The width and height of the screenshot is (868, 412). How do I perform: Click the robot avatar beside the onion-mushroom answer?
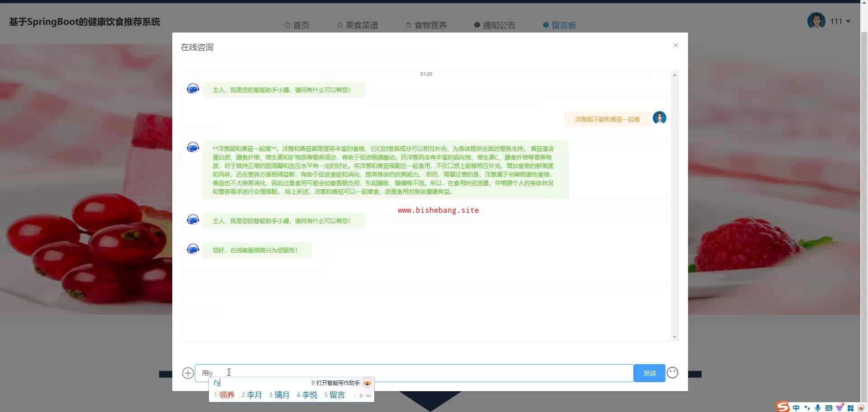click(x=193, y=147)
